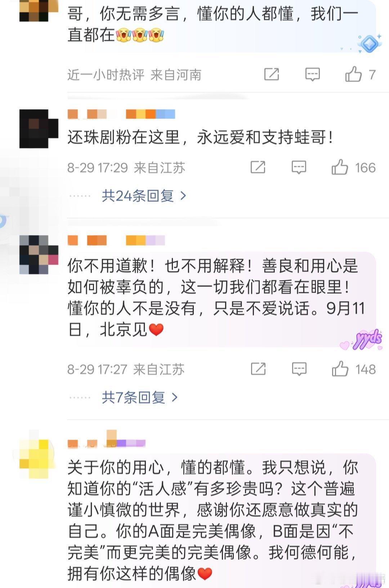The width and height of the screenshot is (389, 588).
Task: Like the 还珠剧粉 comment with 166 likes
Action: click(340, 167)
